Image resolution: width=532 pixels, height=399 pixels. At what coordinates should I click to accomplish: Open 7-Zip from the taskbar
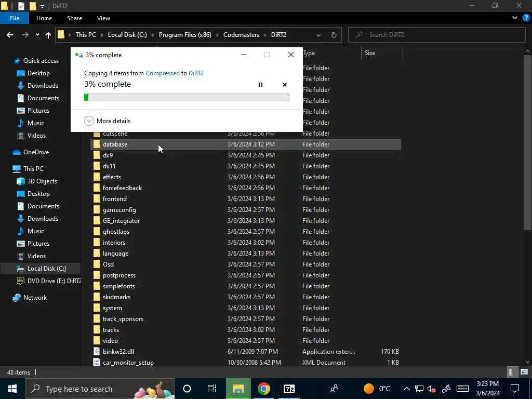(x=289, y=389)
